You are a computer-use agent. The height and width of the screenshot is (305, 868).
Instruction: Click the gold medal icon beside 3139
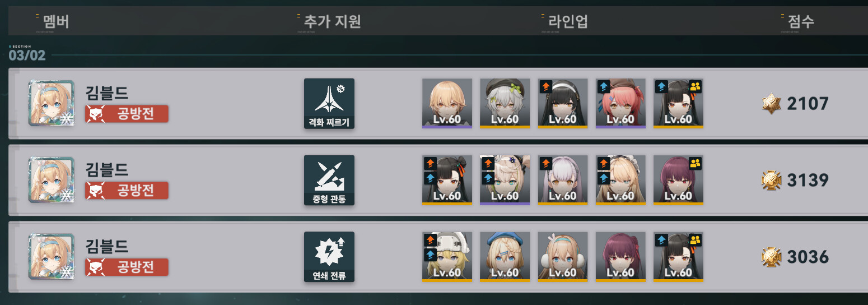tap(771, 180)
